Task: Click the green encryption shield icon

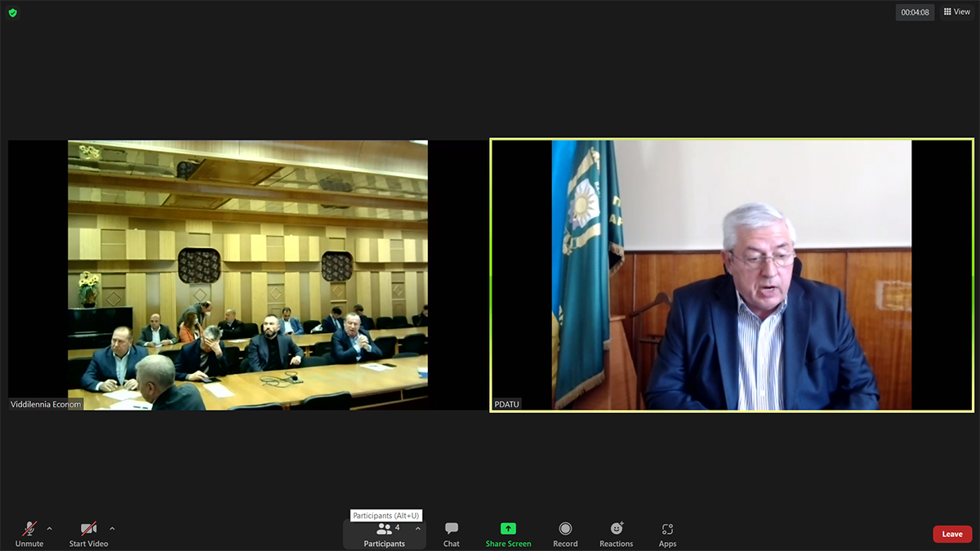Action: (x=12, y=12)
